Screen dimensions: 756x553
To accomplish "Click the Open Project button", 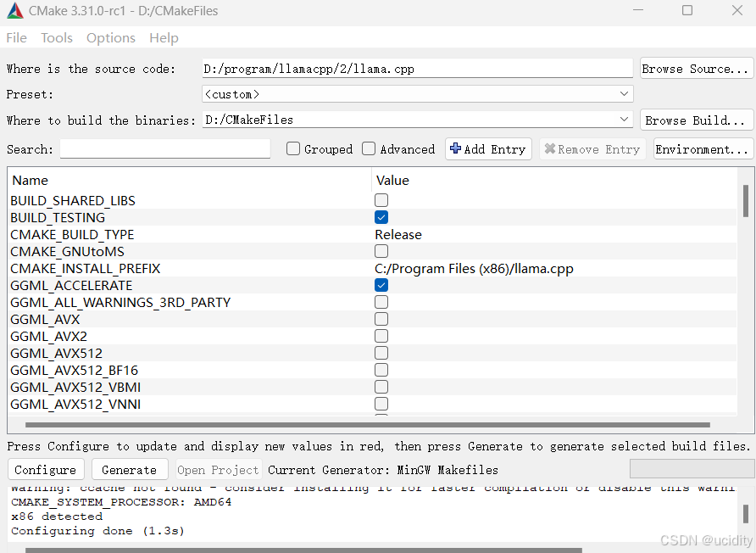I will pyautogui.click(x=219, y=470).
